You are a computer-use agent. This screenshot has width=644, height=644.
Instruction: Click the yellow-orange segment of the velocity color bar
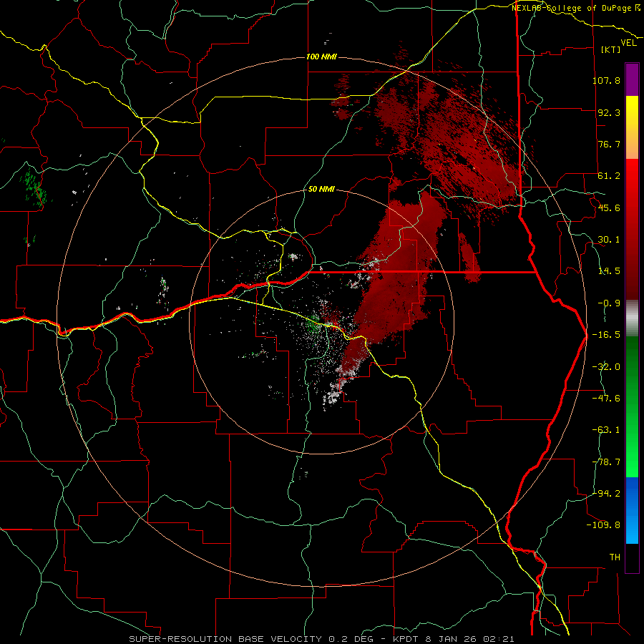pos(632,127)
